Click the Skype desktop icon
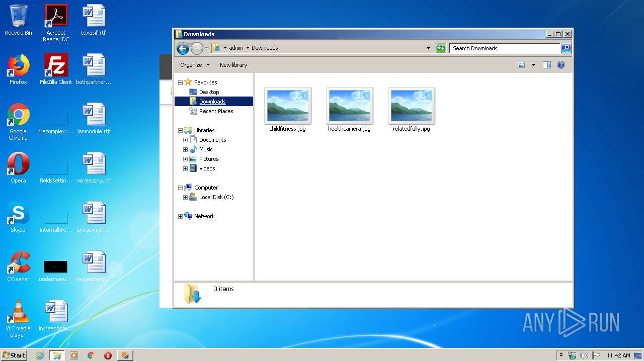644x362 pixels. coord(18,217)
